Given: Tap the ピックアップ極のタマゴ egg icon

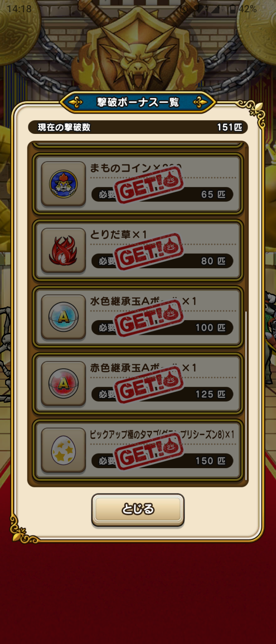Looking at the screenshot, I should point(63,450).
